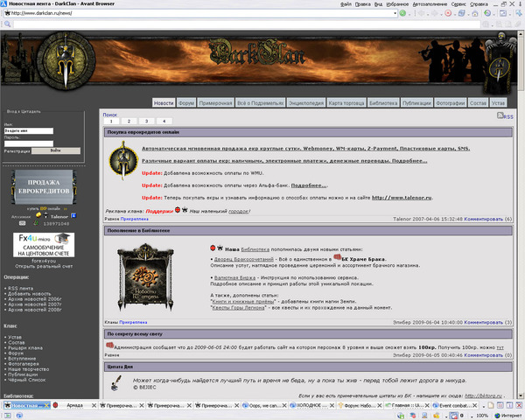
Task: Switch to the Энциклопедия site tab
Action: pyautogui.click(x=306, y=103)
